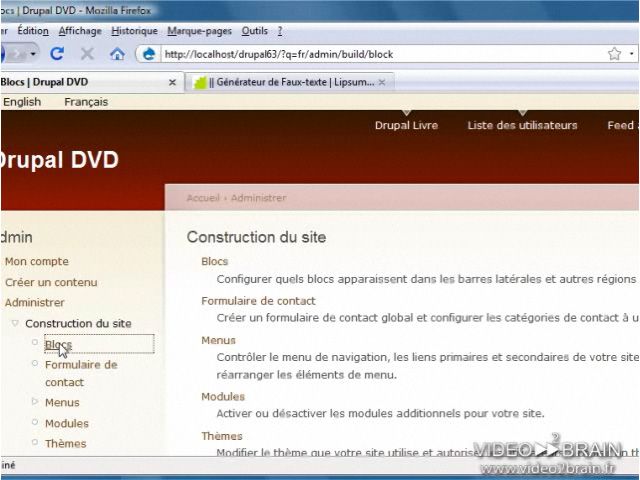The width and height of the screenshot is (640, 480).
Task: Open the address bar dropdown arrow
Action: click(631, 54)
